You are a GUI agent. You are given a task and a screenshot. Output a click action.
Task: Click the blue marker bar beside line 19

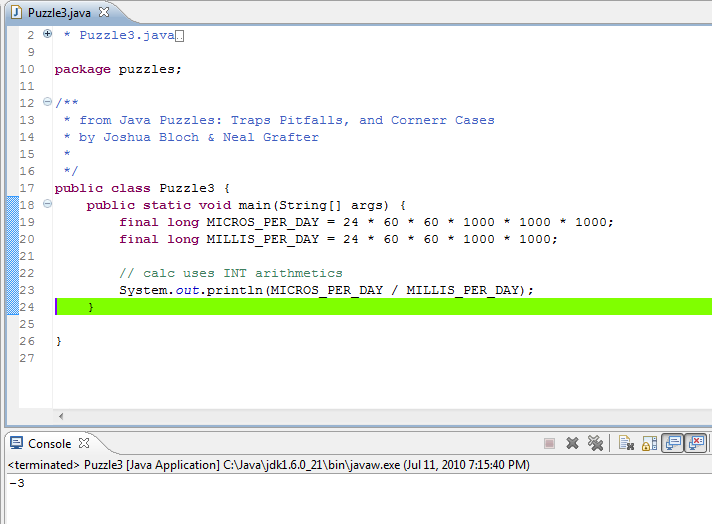pyautogui.click(x=13, y=222)
